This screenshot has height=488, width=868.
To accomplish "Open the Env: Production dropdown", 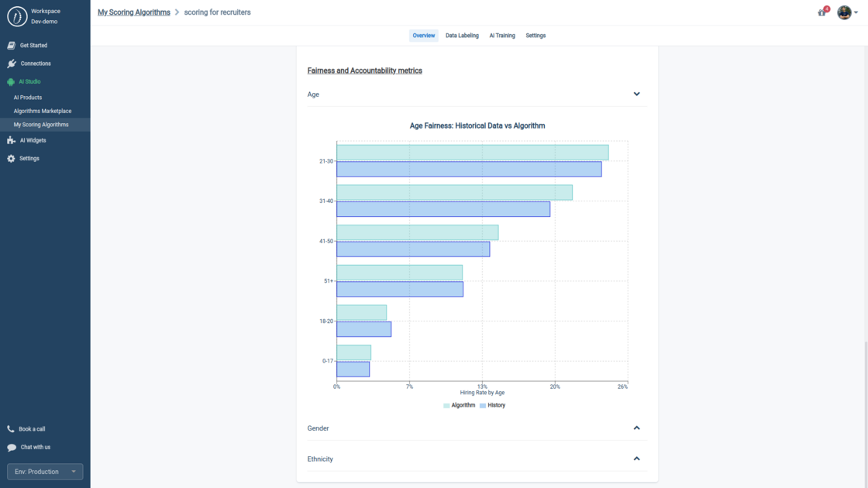I will 45,472.
